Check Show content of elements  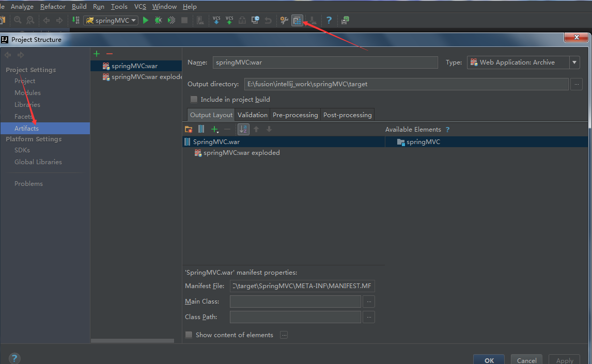[189, 335]
